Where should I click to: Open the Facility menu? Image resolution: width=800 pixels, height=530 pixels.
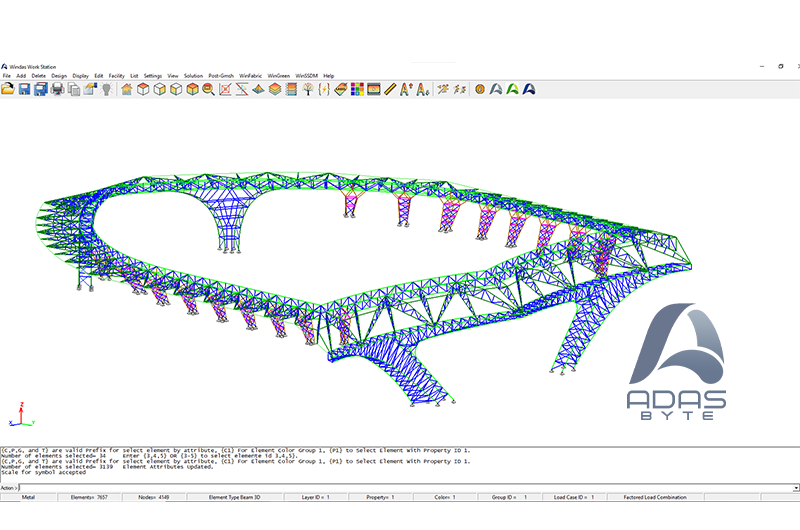[116, 75]
